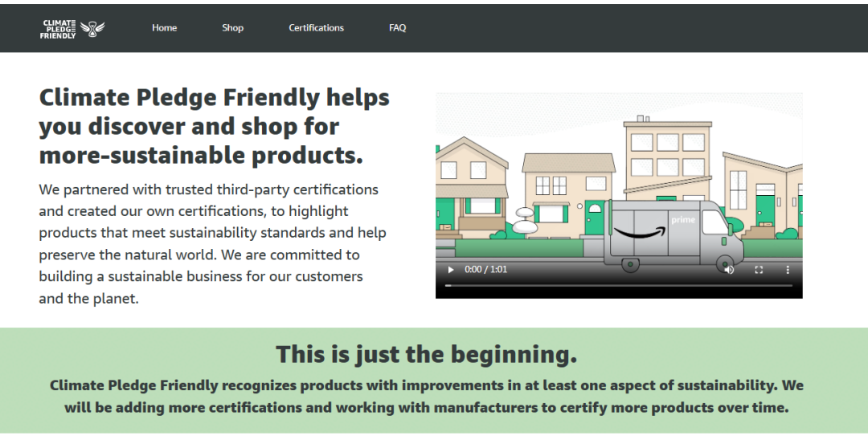
Task: Click headline 'Climate Pledge Friendly helps you discover'
Action: tap(215, 127)
